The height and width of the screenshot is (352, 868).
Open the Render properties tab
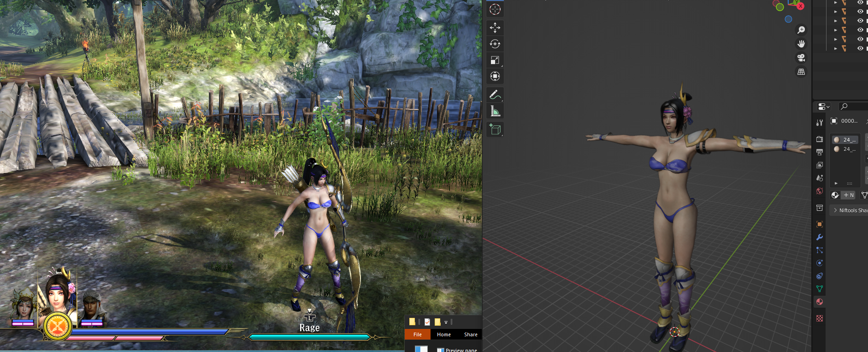(x=820, y=139)
